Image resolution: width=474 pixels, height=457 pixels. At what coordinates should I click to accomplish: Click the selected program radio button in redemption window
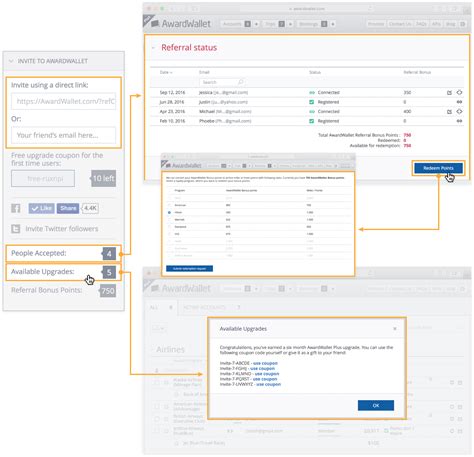(x=169, y=212)
